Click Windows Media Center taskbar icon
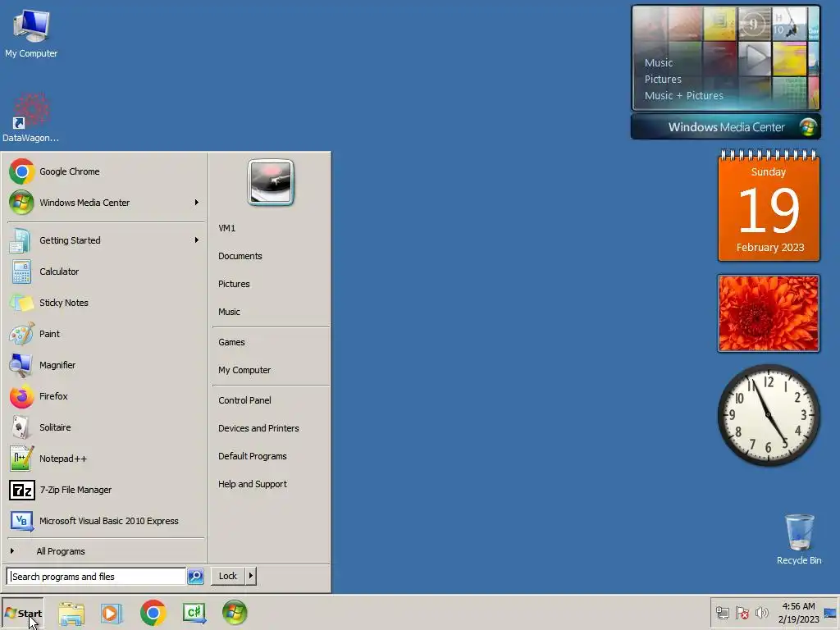This screenshot has width=840, height=630. point(235,613)
